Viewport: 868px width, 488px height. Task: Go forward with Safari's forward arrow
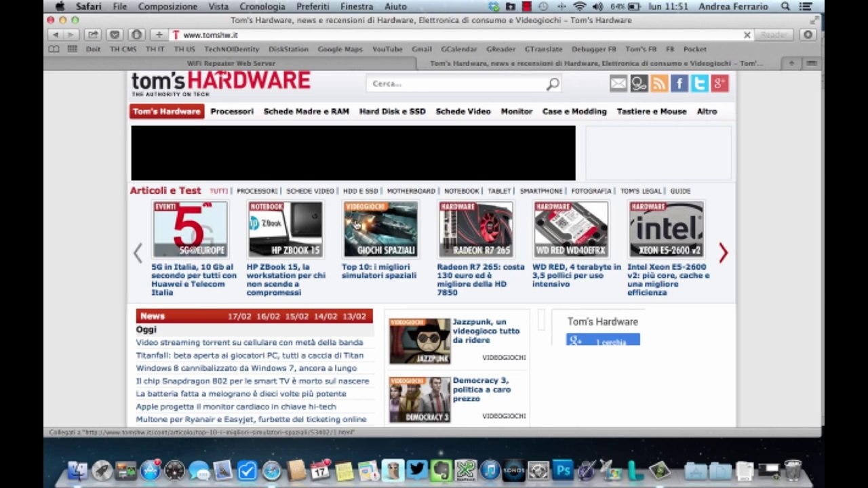click(x=71, y=35)
